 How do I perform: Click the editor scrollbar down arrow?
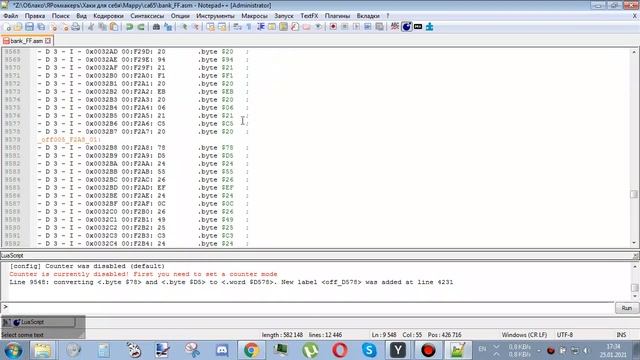point(634,243)
